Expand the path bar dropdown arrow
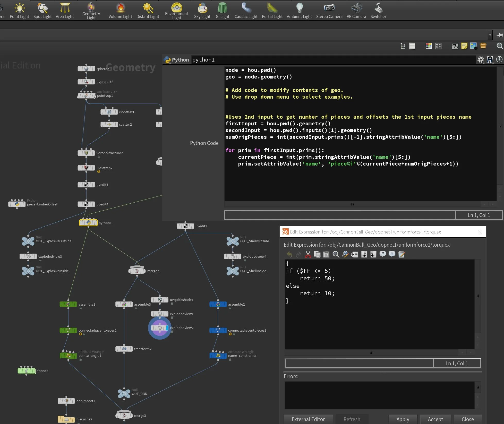Screen dimensions: 504x424 (x=490, y=35)
